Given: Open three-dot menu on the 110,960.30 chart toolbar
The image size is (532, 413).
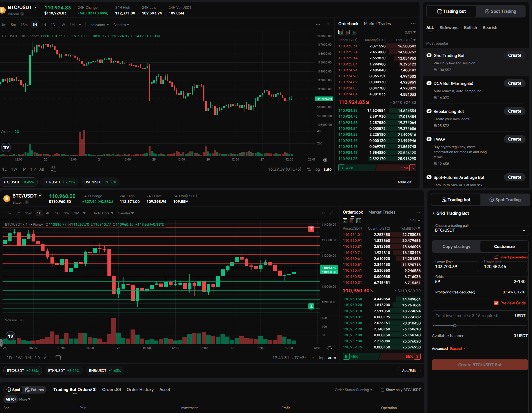Looking at the screenshot, I should pos(323,213).
